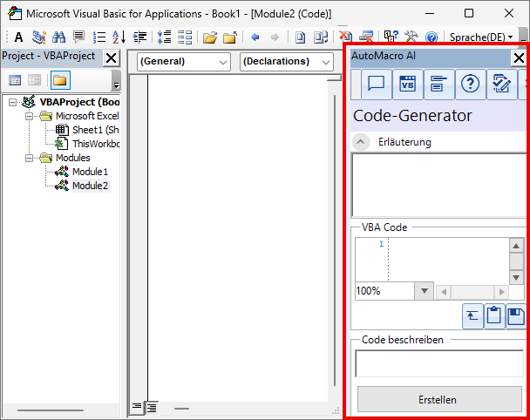Image resolution: width=530 pixels, height=420 pixels.
Task: Click the Erstellen button
Action: 439,399
